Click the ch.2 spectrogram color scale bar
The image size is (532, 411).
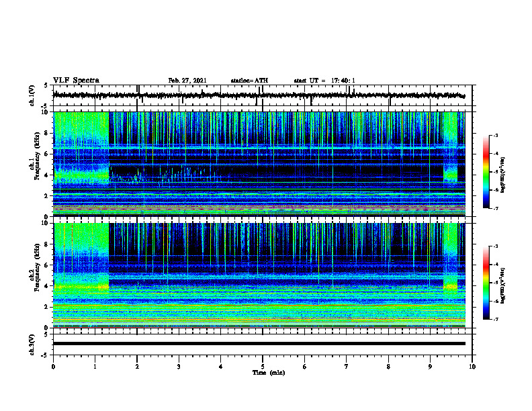pyautogui.click(x=486, y=283)
